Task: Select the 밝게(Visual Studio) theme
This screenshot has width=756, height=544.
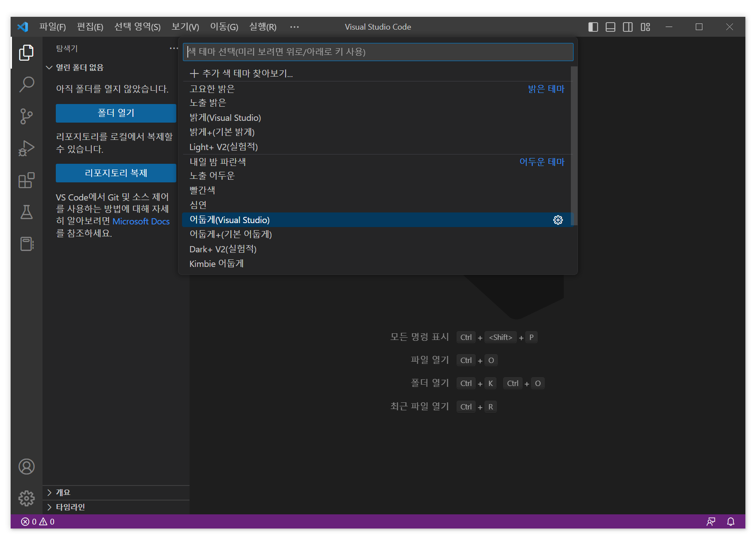Action: pos(377,118)
